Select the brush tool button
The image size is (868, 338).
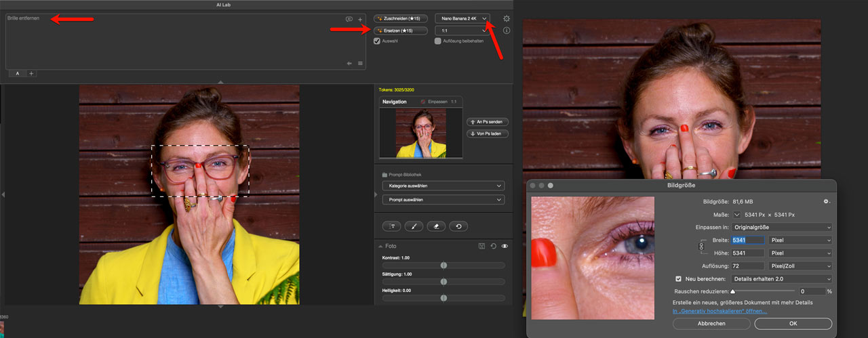(x=415, y=226)
